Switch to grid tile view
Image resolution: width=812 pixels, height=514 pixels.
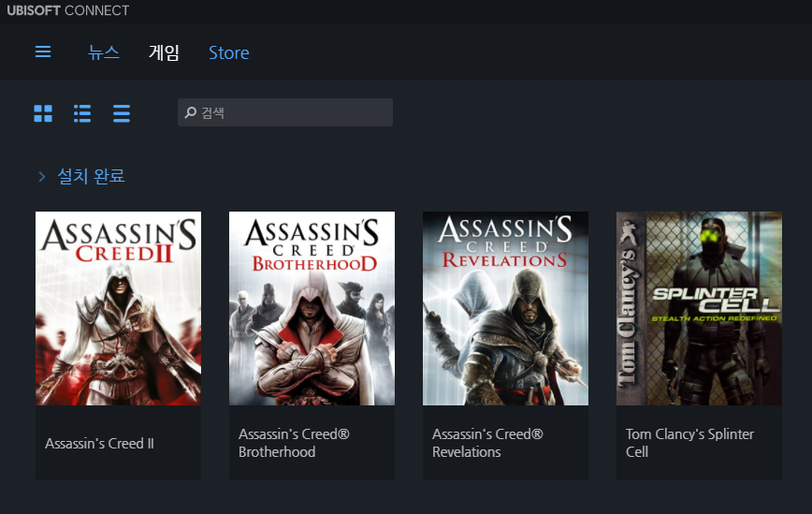tap(43, 113)
